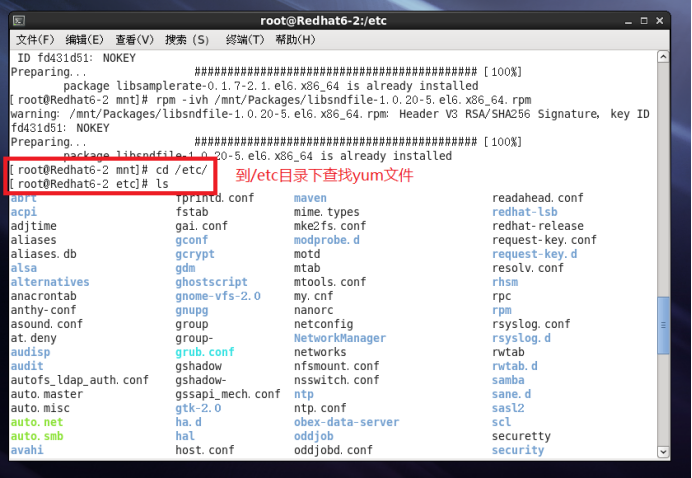Click the 'alternatives' directory entry
Viewport: 692px width, 478px height.
(x=50, y=282)
